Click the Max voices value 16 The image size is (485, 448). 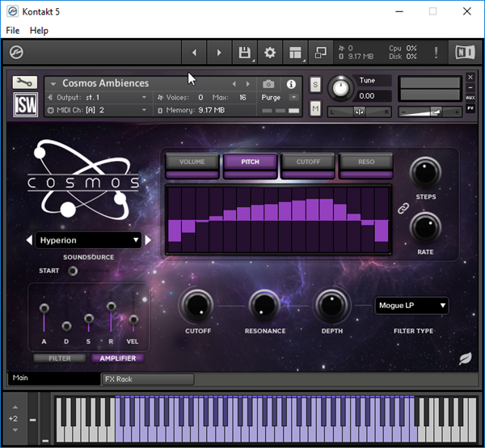click(x=242, y=98)
